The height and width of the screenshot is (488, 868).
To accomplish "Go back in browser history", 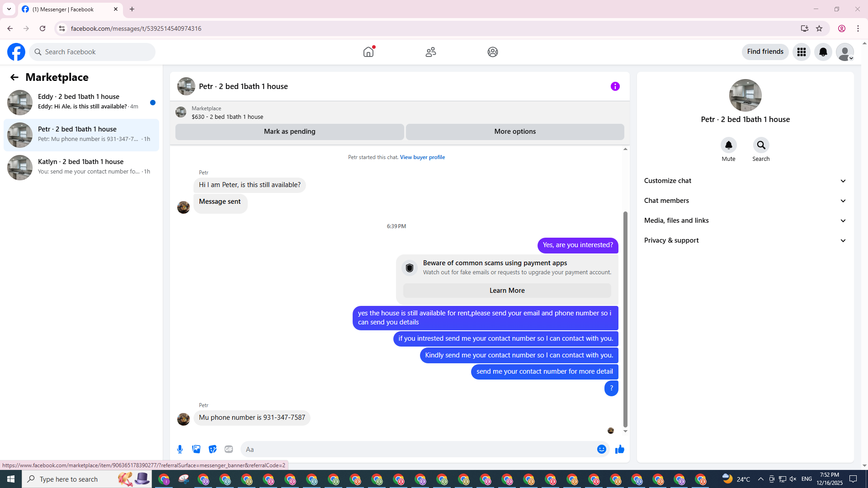I will [x=10, y=28].
